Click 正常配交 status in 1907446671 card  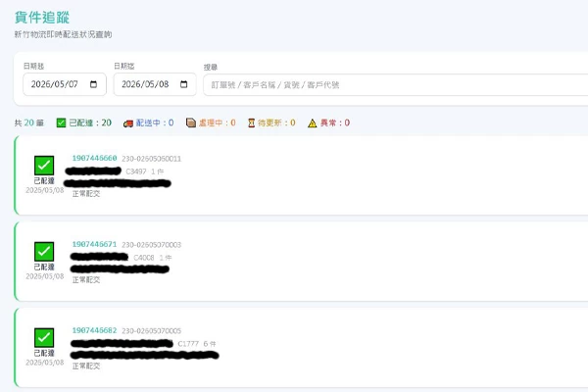click(86, 280)
